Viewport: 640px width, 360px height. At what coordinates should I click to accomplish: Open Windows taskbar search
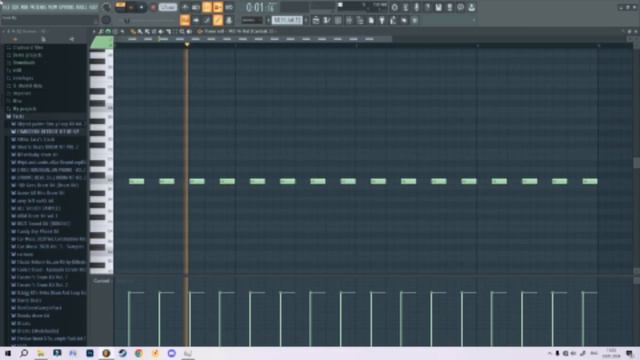point(24,353)
